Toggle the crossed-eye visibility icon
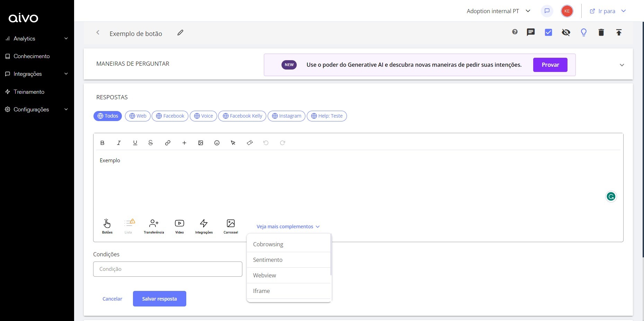This screenshot has width=644, height=321. 566,33
